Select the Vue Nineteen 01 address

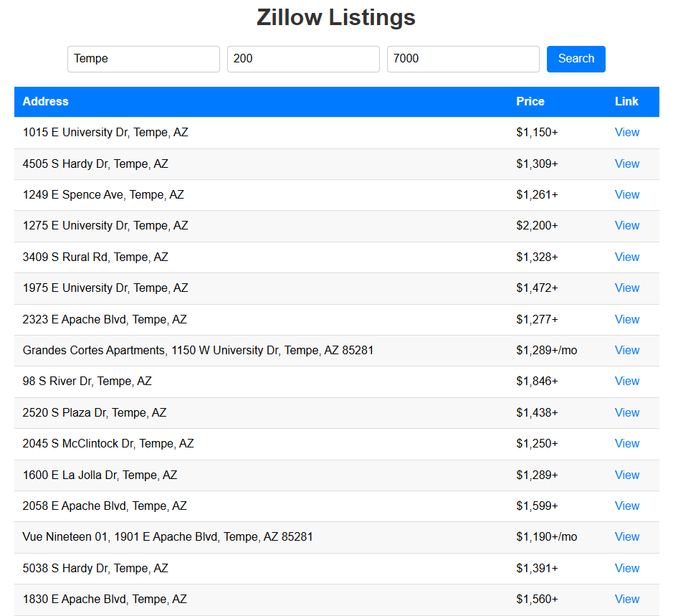(x=168, y=536)
